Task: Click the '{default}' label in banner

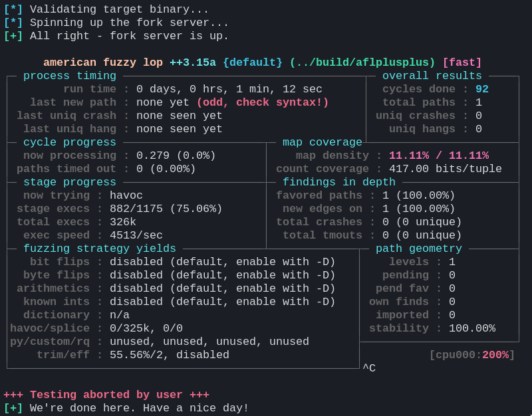Action: [x=253, y=62]
